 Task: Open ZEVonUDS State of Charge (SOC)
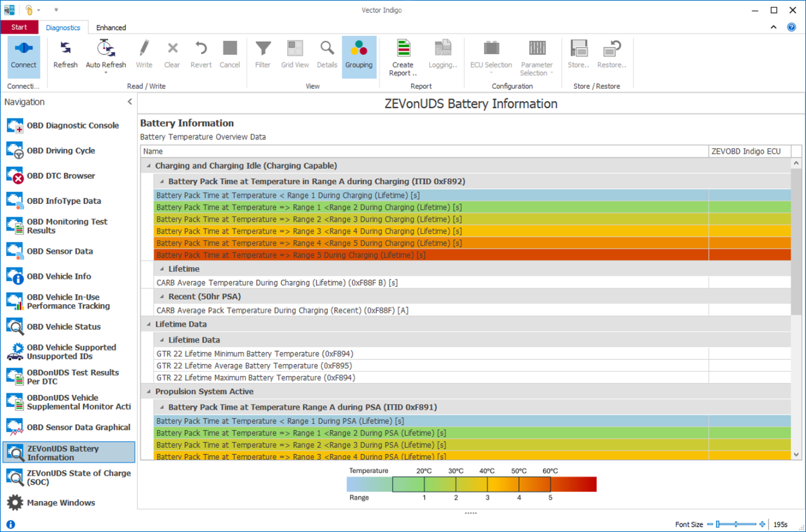click(69, 478)
